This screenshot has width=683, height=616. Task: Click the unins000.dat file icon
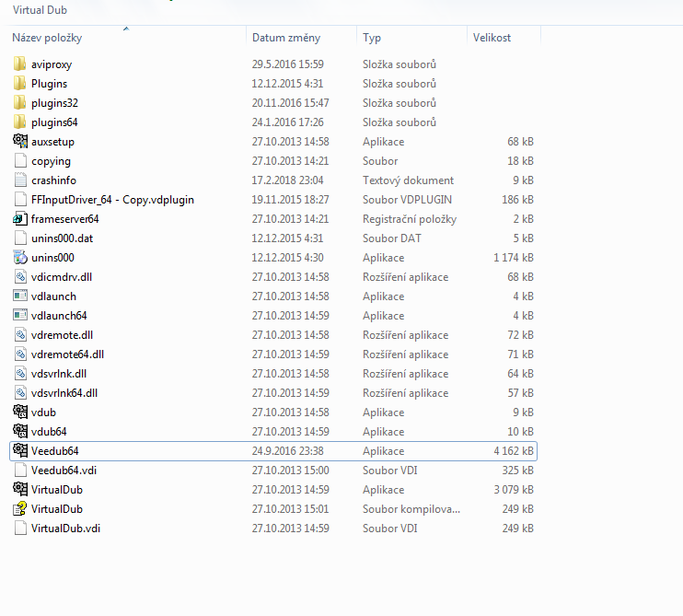click(x=20, y=238)
